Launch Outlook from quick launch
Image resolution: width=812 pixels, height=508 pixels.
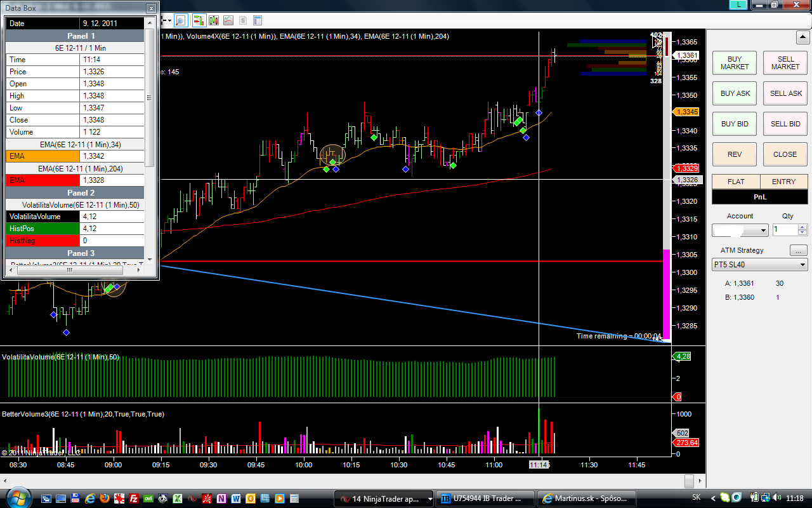point(251,498)
